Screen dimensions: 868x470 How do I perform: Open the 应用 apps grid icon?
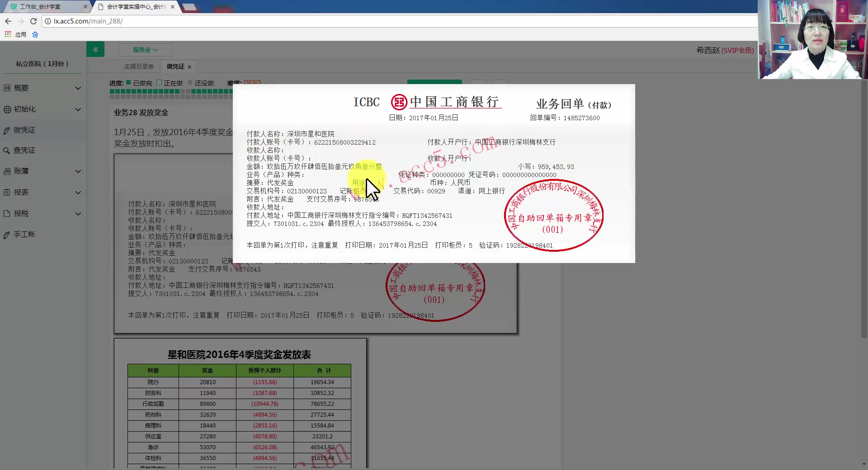(x=8, y=34)
